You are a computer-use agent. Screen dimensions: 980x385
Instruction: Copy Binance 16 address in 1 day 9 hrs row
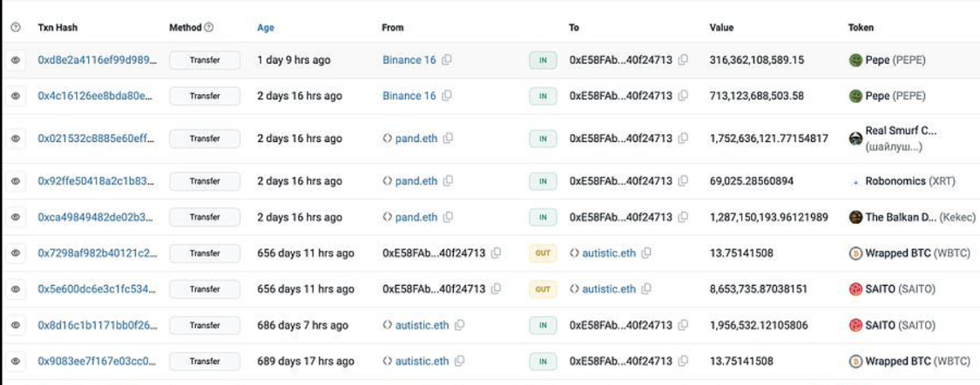[446, 60]
